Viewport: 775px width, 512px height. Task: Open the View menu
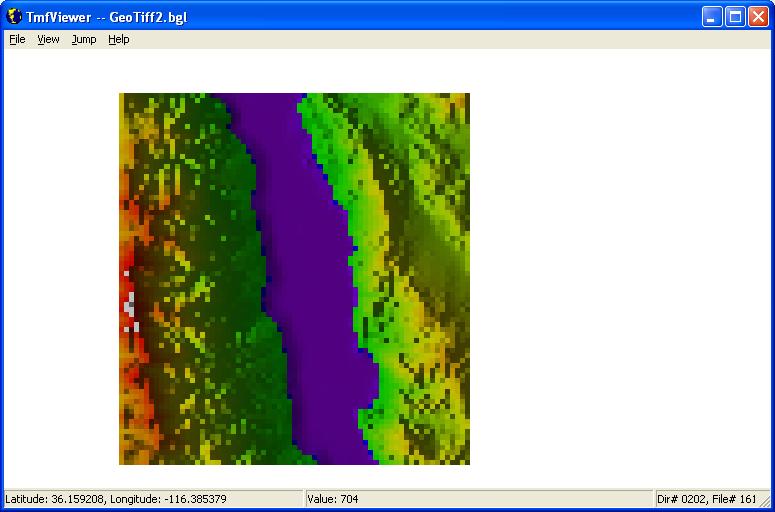coord(48,40)
